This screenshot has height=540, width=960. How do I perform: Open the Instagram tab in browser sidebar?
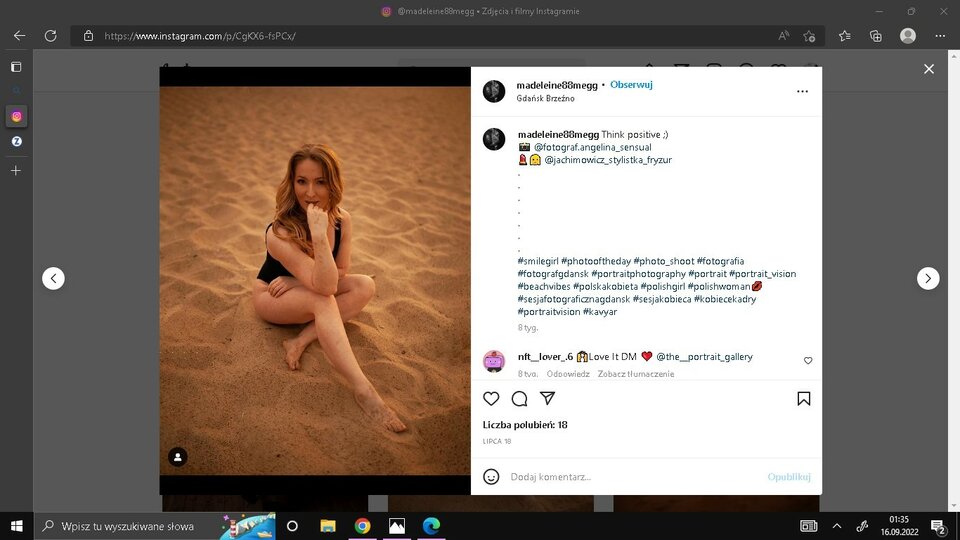click(16, 116)
